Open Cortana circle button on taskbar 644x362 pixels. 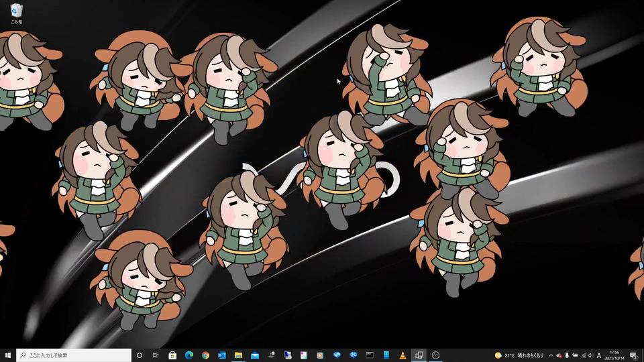pyautogui.click(x=140, y=355)
